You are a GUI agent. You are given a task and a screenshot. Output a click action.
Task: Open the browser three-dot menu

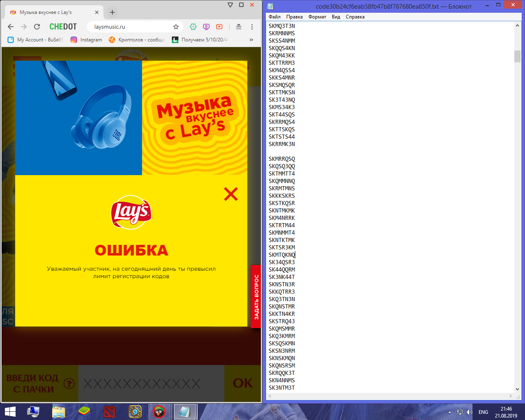click(252, 27)
